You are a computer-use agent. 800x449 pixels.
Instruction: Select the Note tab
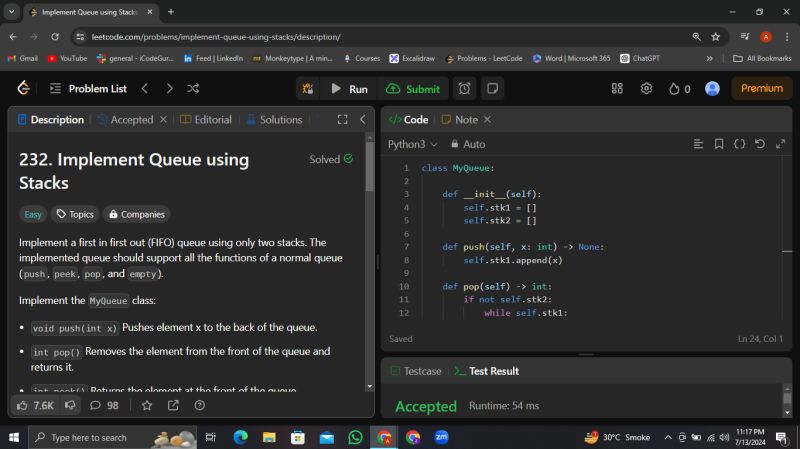coord(460,119)
